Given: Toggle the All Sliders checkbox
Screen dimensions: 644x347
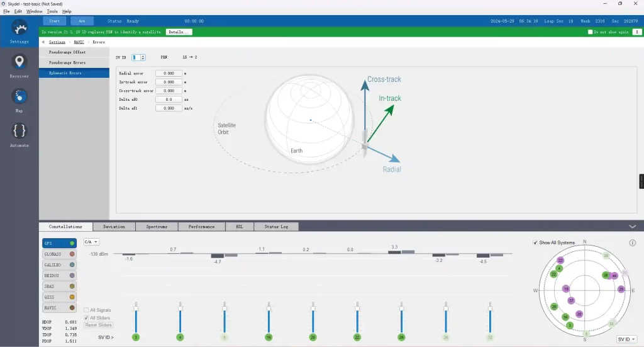Looking at the screenshot, I should pyautogui.click(x=87, y=317).
